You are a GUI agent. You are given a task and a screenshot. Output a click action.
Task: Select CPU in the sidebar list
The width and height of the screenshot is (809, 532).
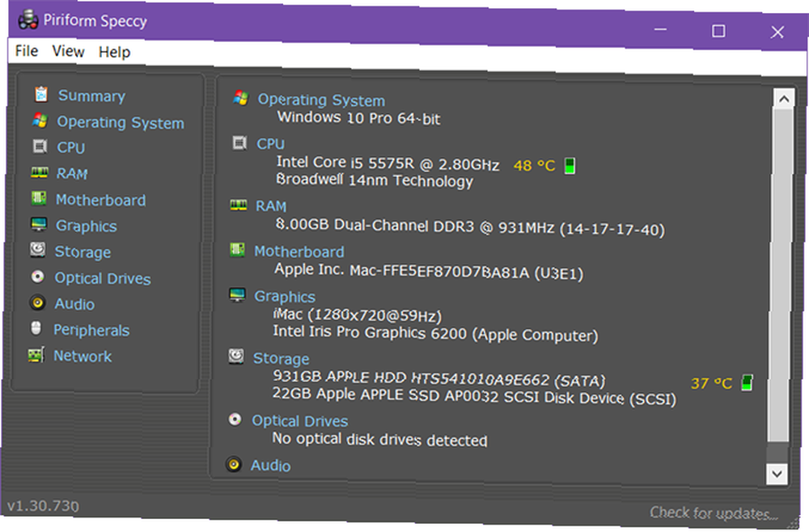71,147
